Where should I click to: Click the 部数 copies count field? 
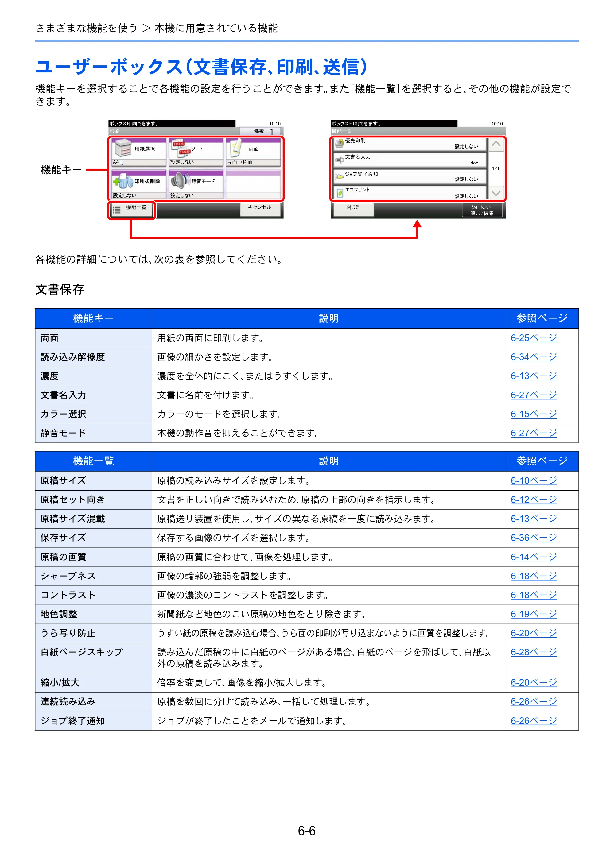tap(260, 131)
